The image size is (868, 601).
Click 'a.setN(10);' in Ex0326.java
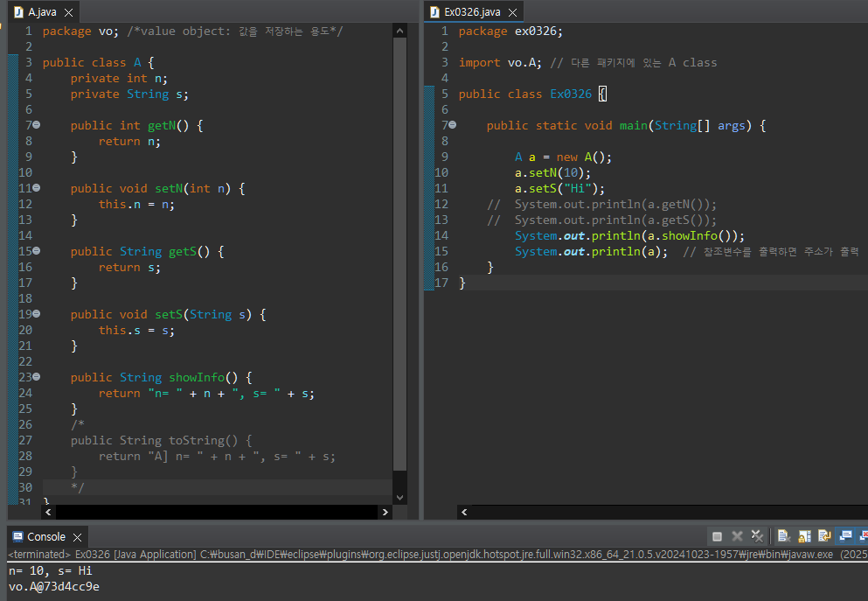[x=553, y=173]
